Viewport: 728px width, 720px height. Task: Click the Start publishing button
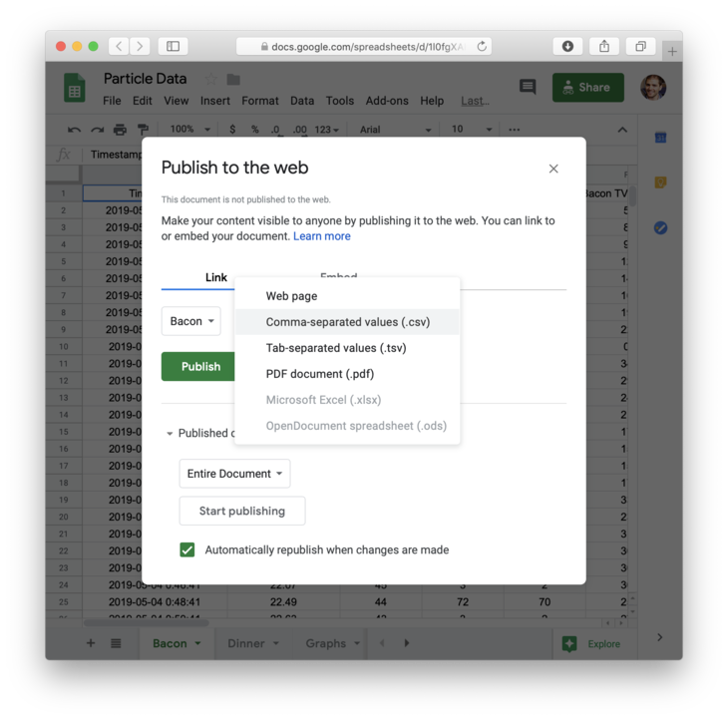pos(242,511)
